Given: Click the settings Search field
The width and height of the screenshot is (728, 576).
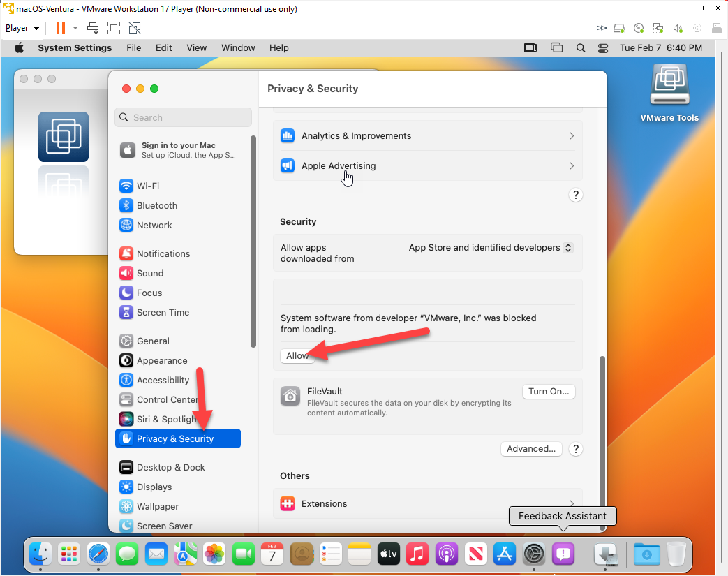Looking at the screenshot, I should tap(183, 117).
